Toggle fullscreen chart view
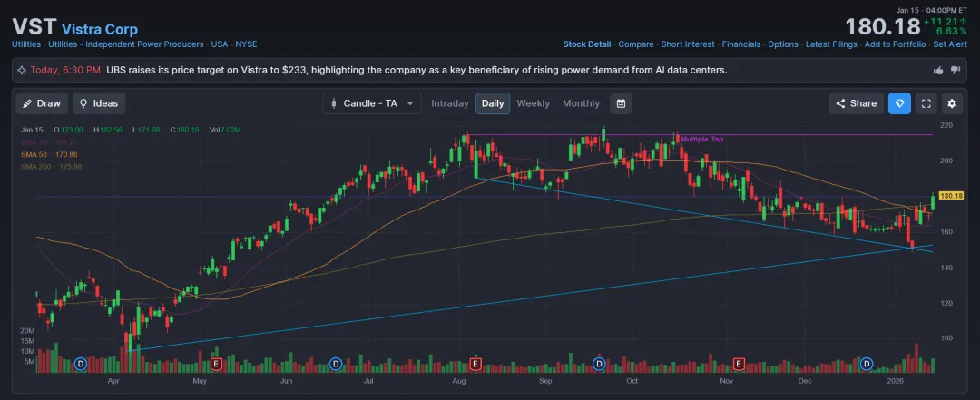 926,103
